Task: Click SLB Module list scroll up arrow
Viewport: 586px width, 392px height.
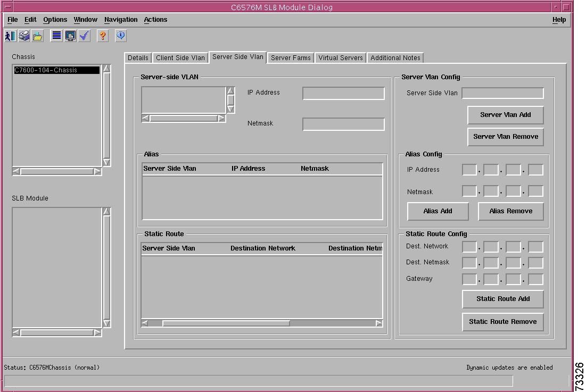Action: [106, 212]
